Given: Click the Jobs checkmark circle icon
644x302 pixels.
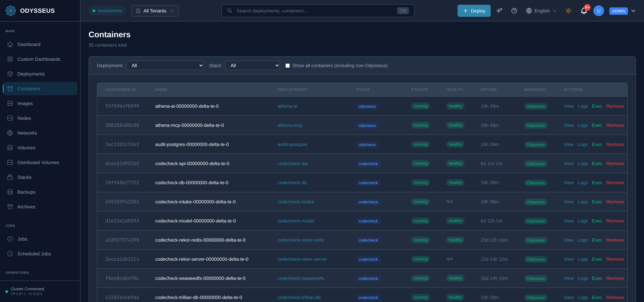Looking at the screenshot, I should click(x=10, y=239).
